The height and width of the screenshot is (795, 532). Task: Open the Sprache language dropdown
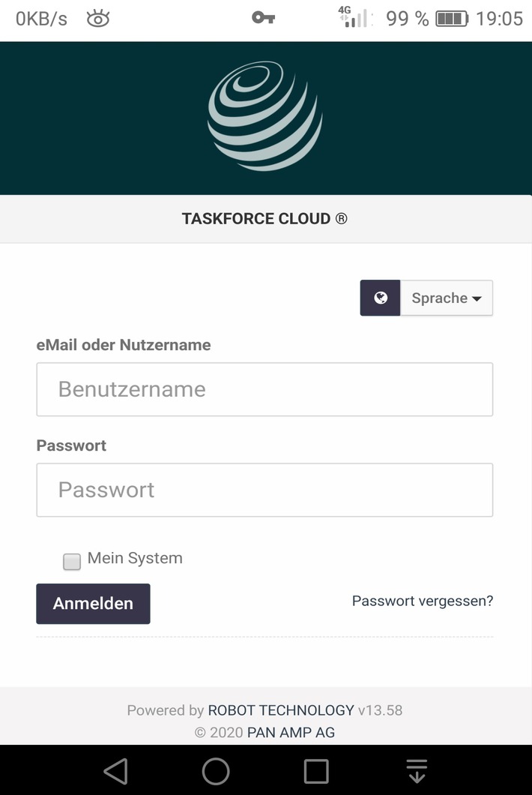click(x=447, y=298)
